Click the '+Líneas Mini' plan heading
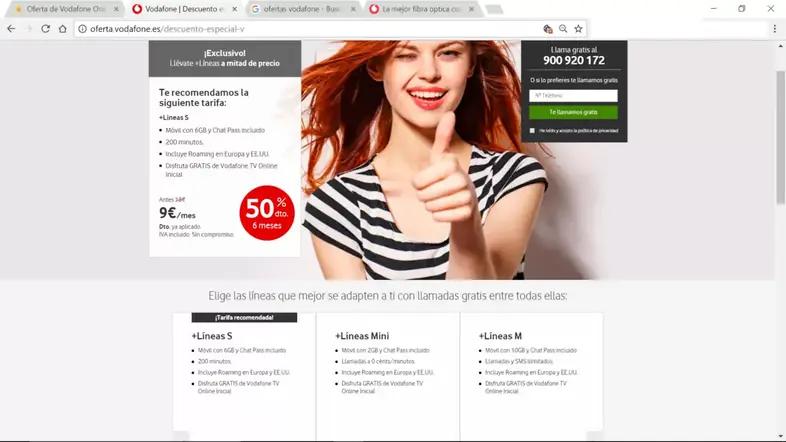 [362, 336]
